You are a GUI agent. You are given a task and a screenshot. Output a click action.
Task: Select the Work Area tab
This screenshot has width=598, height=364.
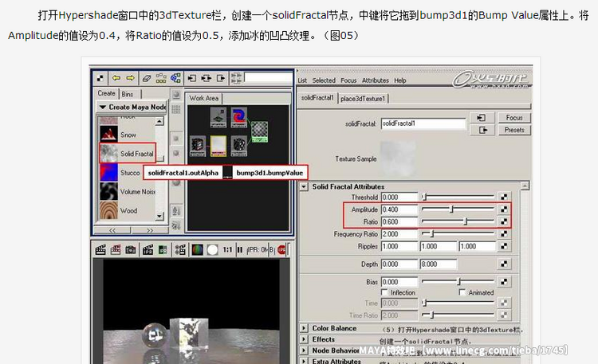pyautogui.click(x=204, y=98)
